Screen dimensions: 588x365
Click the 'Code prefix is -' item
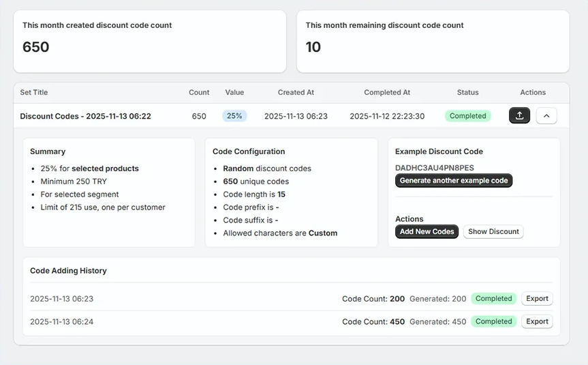pos(251,207)
